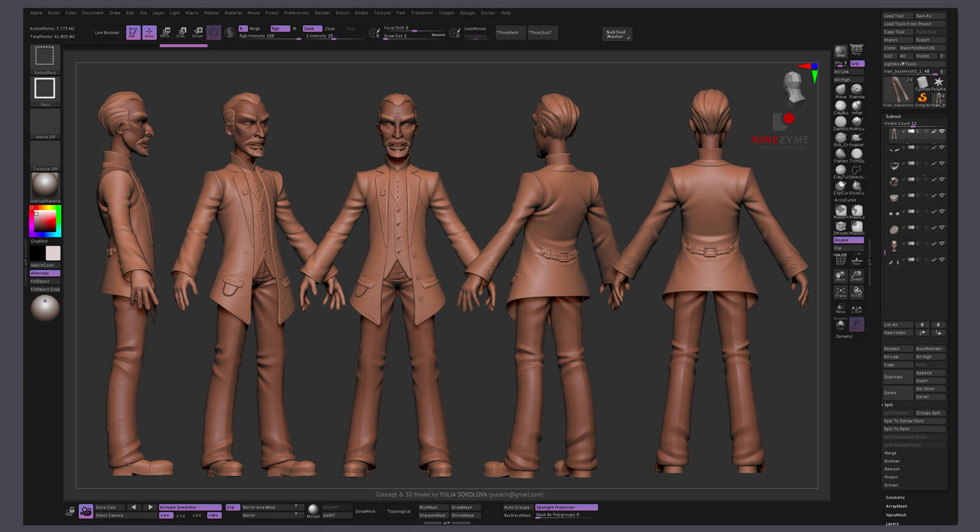Open the Transform menu
Viewport: 980px width, 532px height.
[x=422, y=13]
